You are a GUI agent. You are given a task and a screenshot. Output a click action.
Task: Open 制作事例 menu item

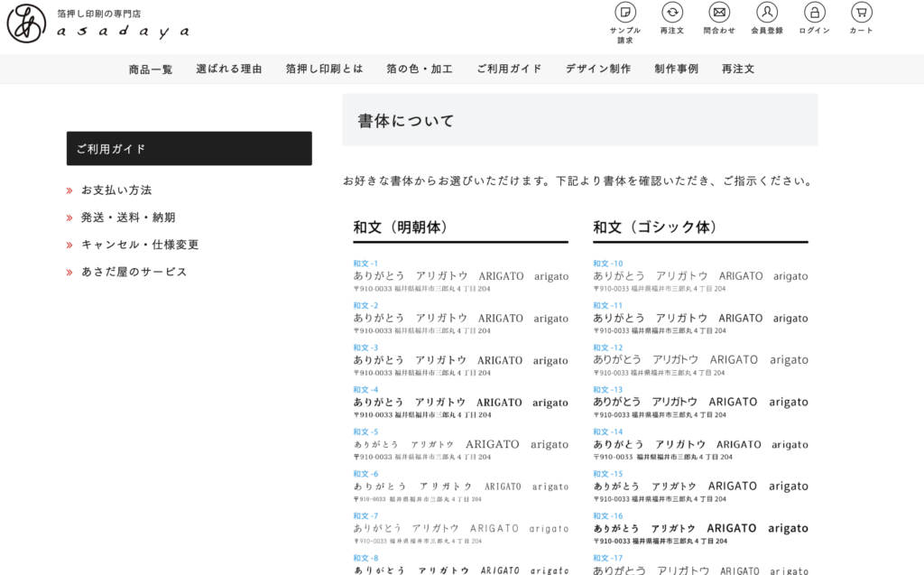click(677, 69)
